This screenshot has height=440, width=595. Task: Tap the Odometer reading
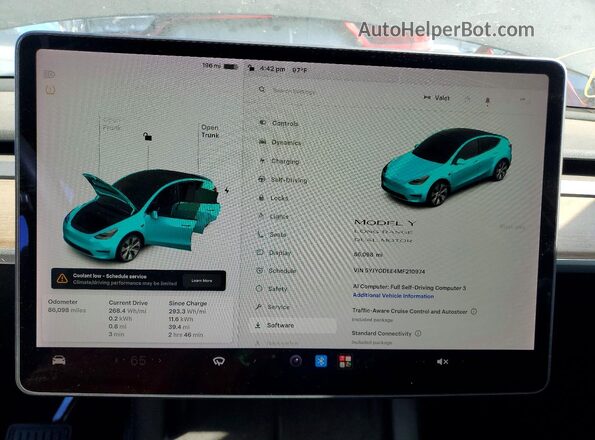pos(67,306)
